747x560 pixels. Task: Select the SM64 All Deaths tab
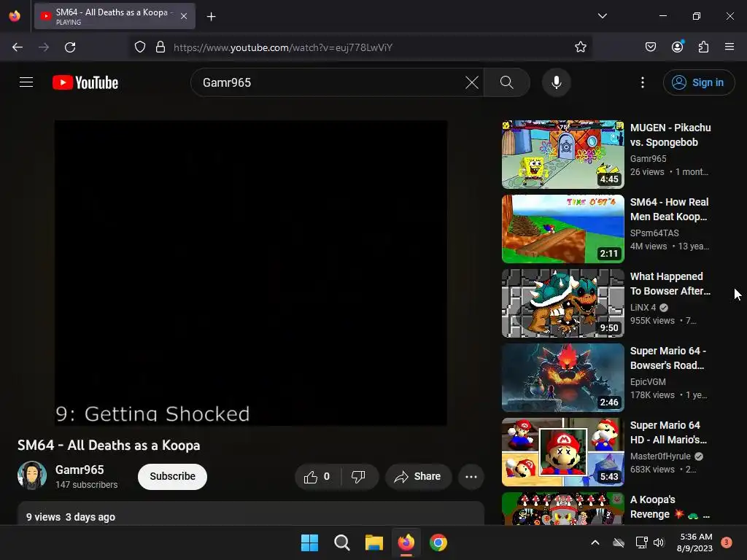tap(115, 16)
